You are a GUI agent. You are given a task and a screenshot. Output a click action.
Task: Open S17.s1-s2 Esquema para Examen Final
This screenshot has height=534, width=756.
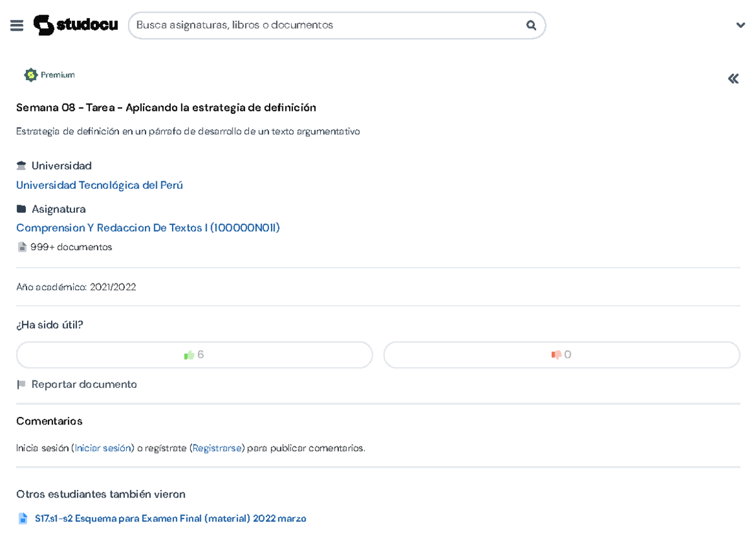click(x=171, y=518)
